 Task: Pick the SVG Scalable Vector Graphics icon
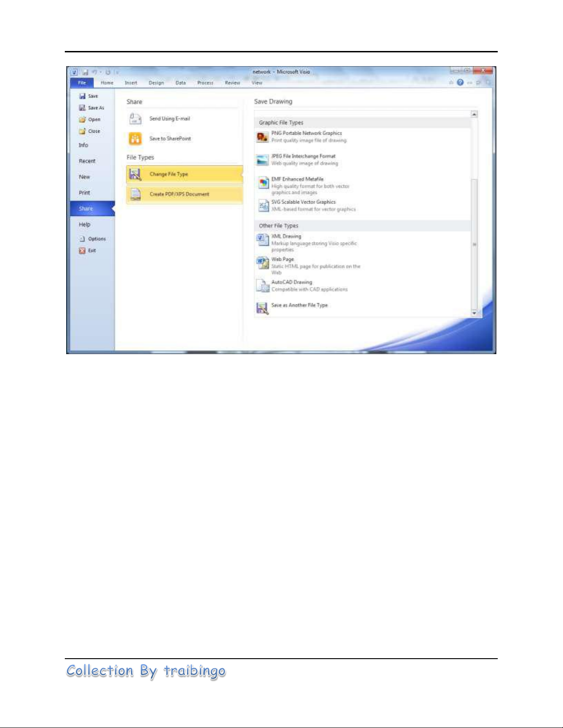(x=263, y=206)
